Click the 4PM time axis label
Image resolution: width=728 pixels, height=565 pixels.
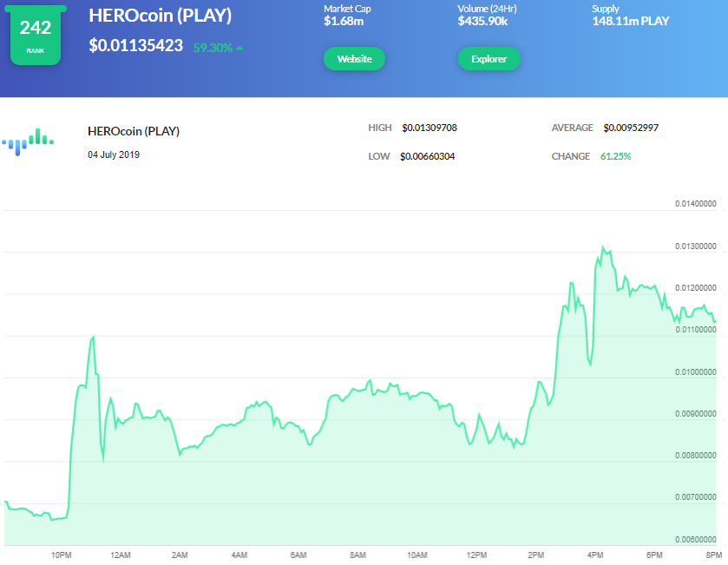click(595, 555)
